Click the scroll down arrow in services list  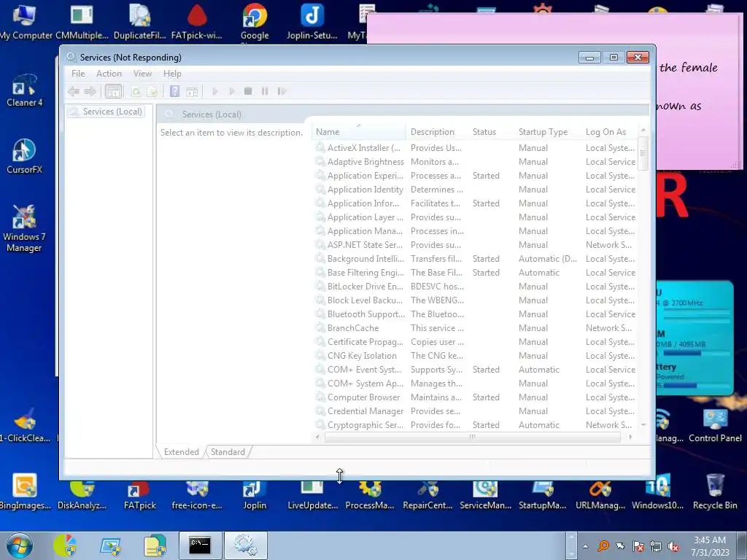click(643, 425)
